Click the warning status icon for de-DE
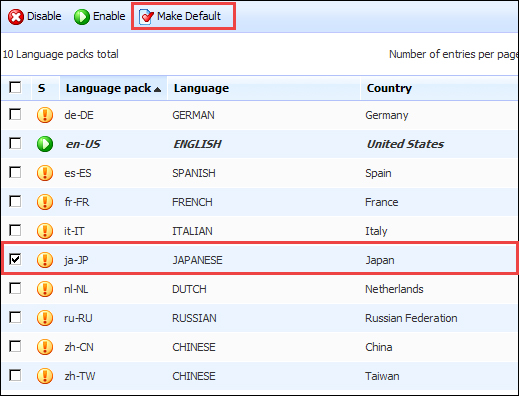The height and width of the screenshot is (396, 519). 45,115
